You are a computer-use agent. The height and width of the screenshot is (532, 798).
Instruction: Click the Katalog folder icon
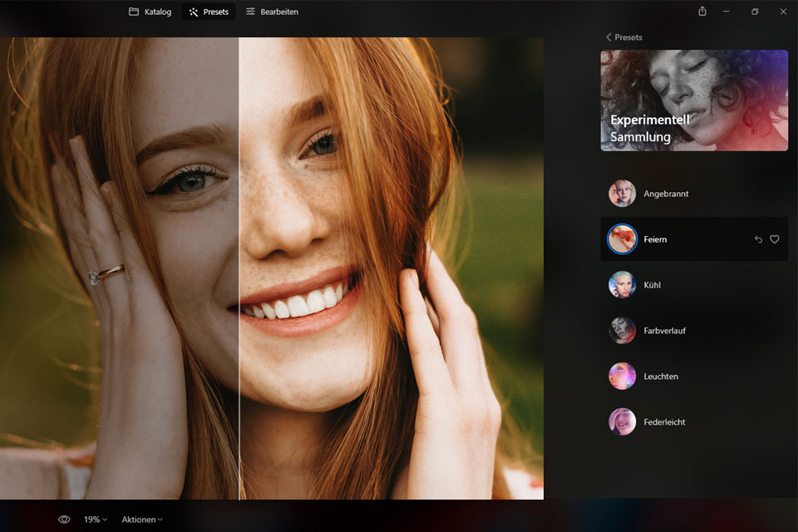[134, 12]
